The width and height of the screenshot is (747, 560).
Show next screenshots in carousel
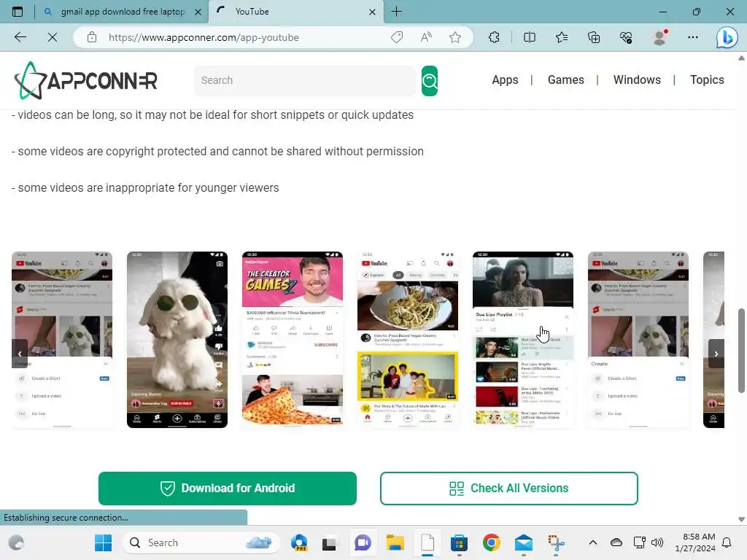point(716,354)
